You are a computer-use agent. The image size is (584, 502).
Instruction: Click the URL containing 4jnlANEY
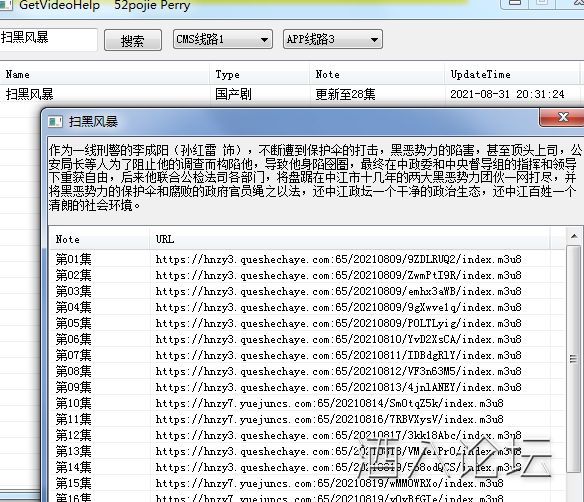(339, 387)
